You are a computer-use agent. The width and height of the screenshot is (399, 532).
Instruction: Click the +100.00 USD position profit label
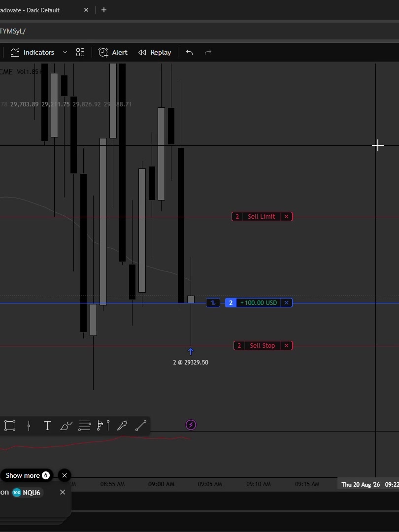(259, 302)
